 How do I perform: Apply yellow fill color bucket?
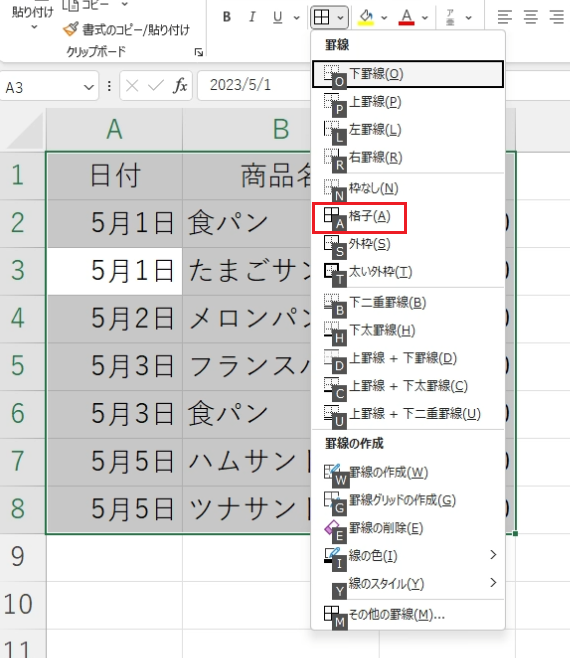366,17
